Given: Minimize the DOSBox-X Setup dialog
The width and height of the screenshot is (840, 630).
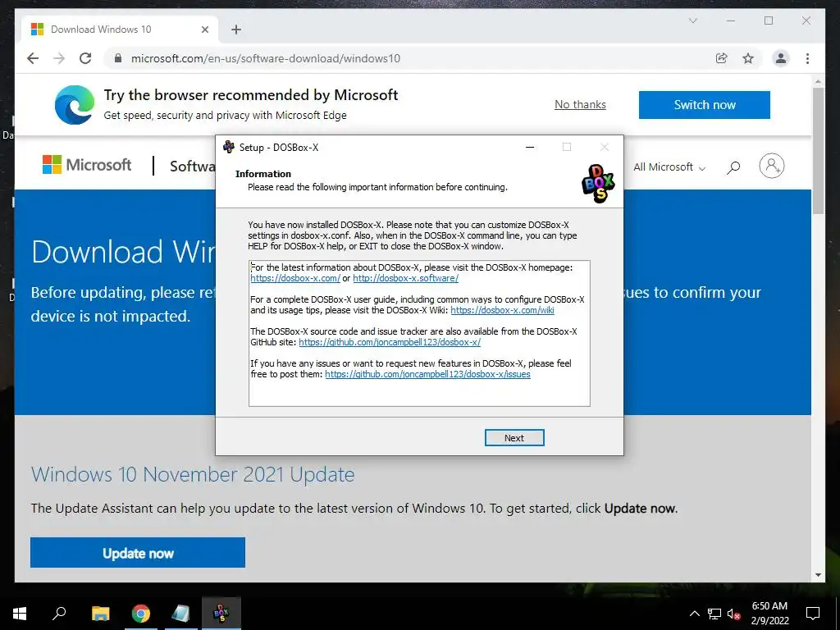Looking at the screenshot, I should point(530,148).
